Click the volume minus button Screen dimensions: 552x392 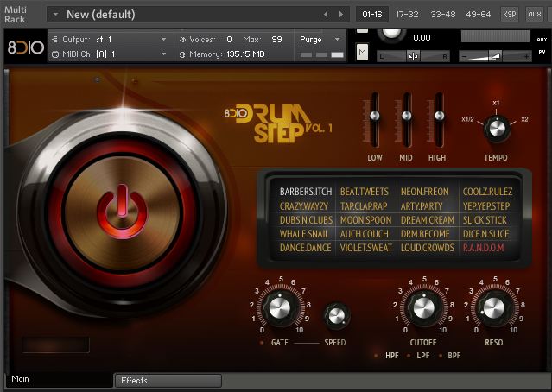(465, 57)
